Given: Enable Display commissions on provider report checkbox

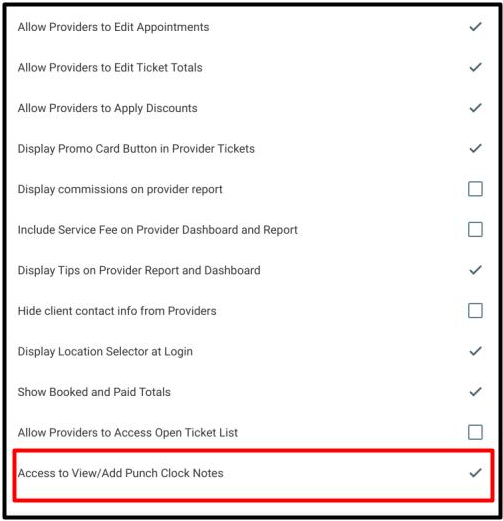Looking at the screenshot, I should click(475, 189).
